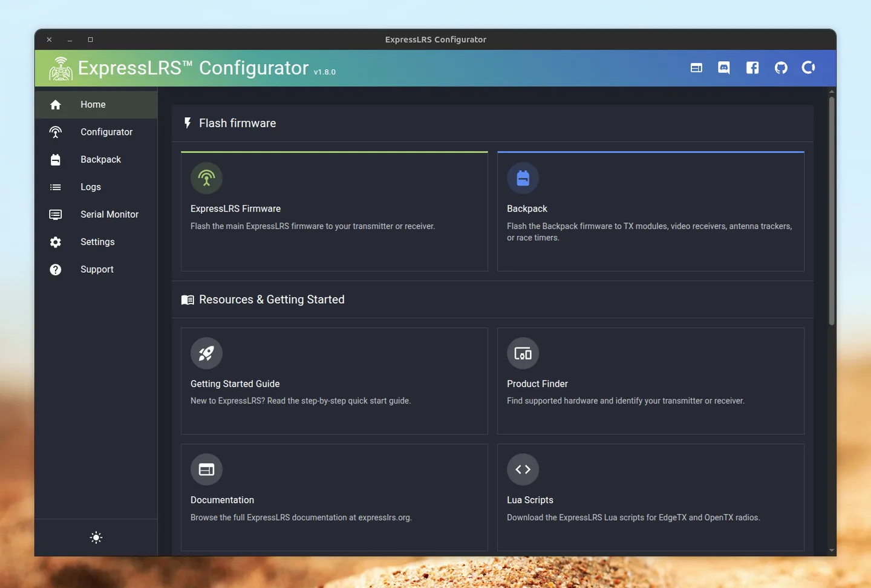Screen dimensions: 871x588
Task: Open GitHub link in header
Action: coord(781,68)
